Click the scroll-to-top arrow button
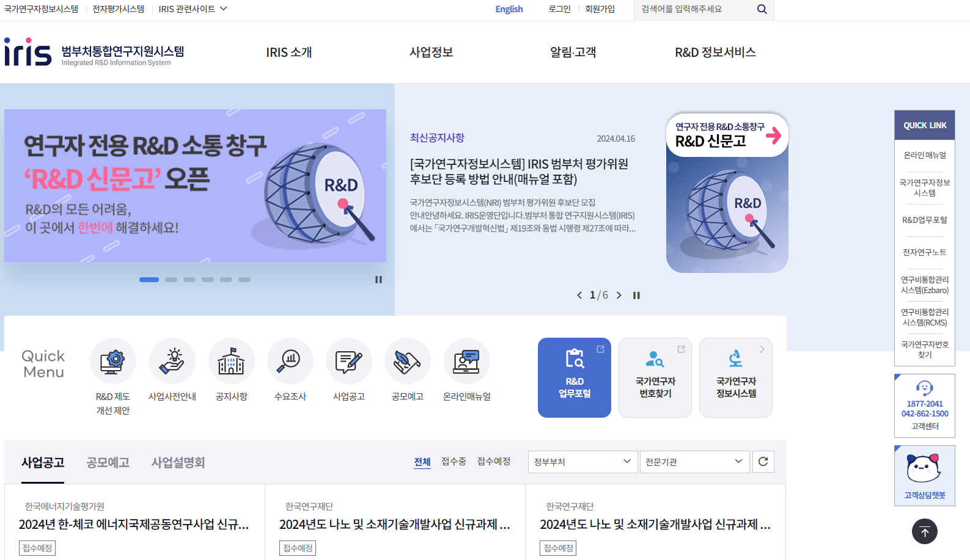 click(925, 531)
